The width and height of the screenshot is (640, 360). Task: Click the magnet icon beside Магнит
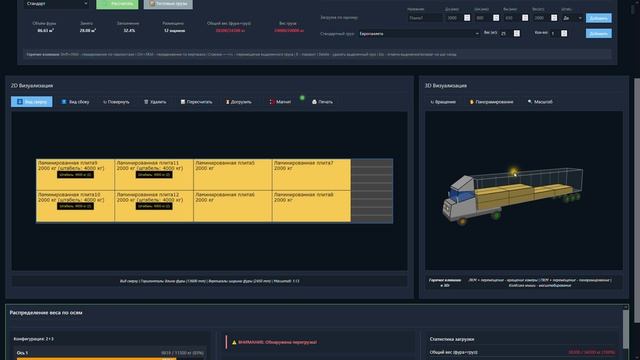(272, 102)
